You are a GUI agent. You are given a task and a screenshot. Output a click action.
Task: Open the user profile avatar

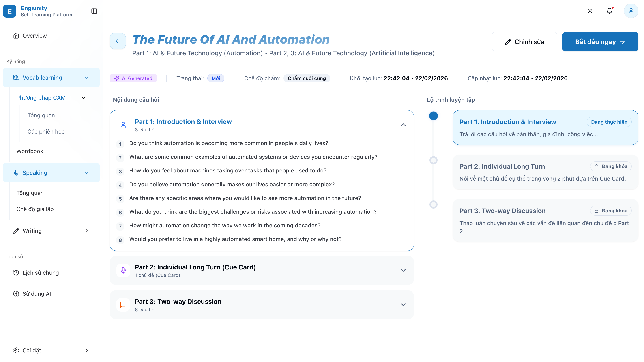point(631,11)
